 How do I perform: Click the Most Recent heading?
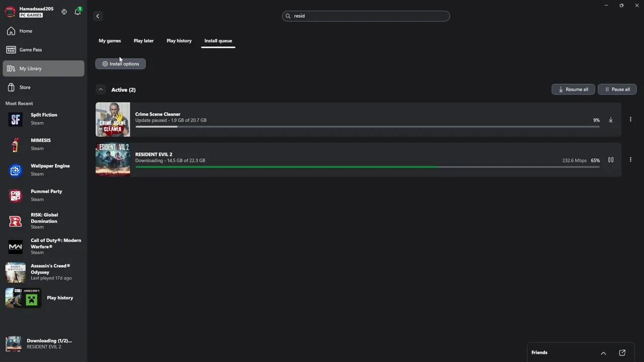click(x=19, y=104)
